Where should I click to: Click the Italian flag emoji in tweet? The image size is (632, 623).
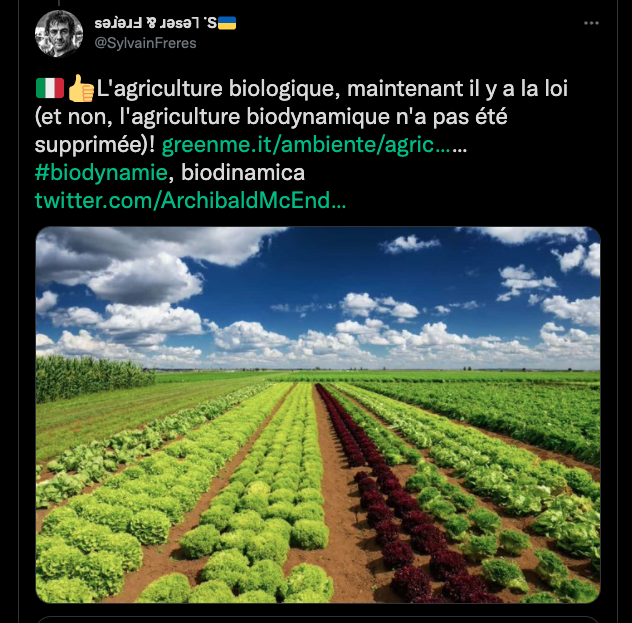(x=50, y=88)
